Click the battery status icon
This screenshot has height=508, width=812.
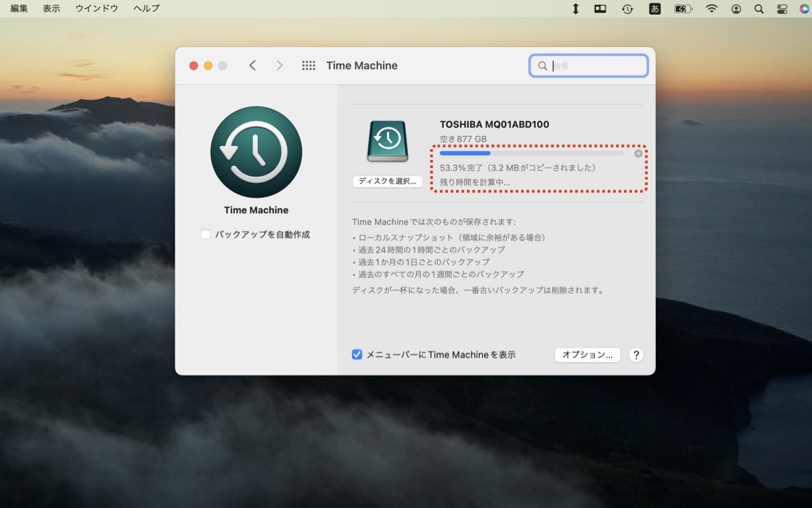(x=682, y=9)
